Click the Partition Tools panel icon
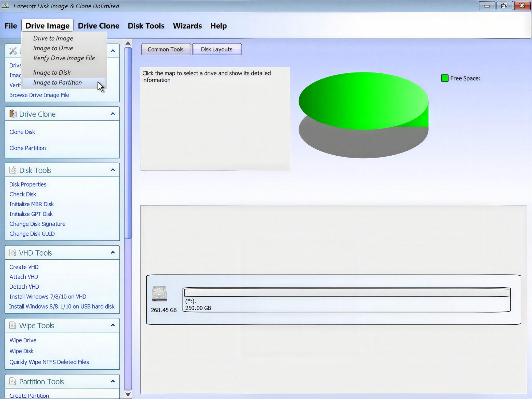Screen dimensions: 532x399 (x=13, y=381)
